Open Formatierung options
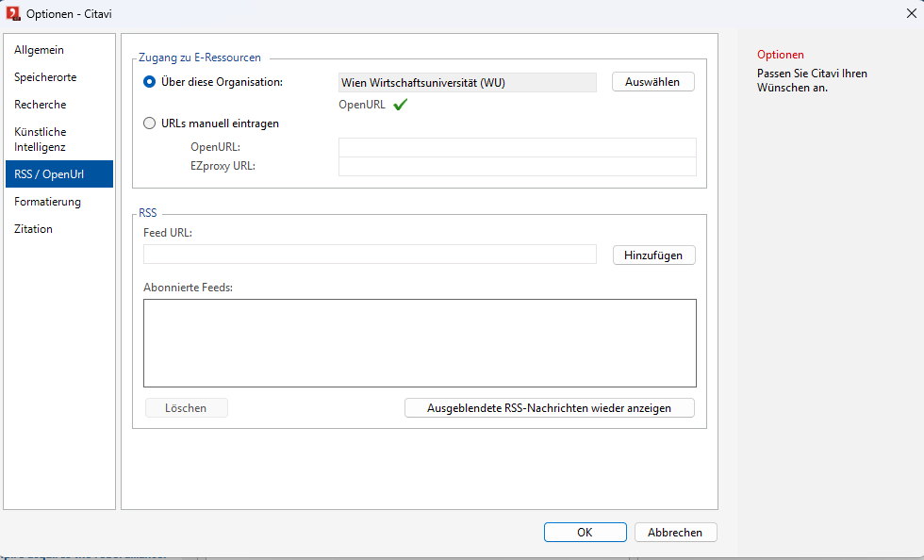This screenshot has width=924, height=560. point(47,202)
